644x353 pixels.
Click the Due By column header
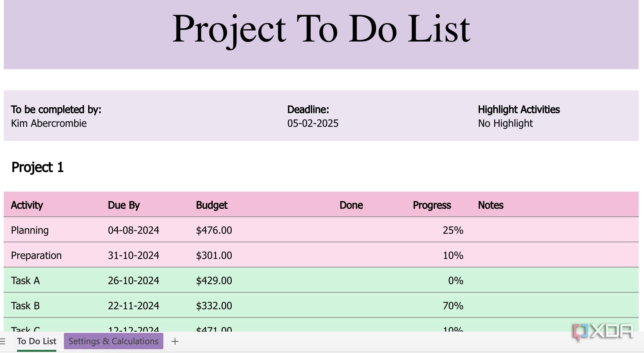[124, 205]
